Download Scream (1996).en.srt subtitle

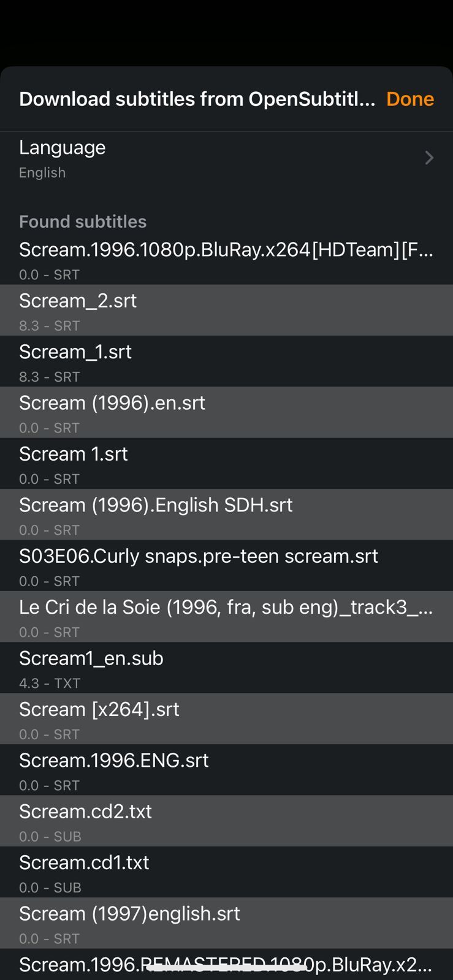click(x=227, y=412)
